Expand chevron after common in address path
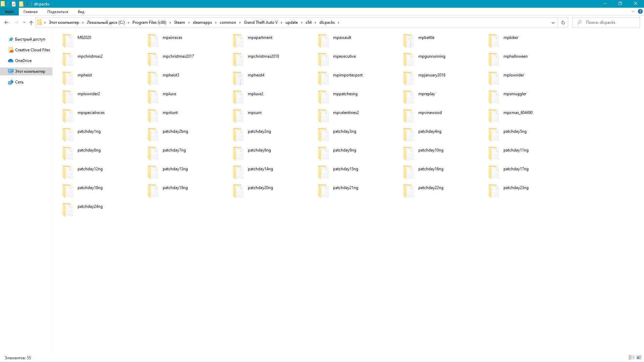Screen dimensions: 644x362 coord(240,22)
